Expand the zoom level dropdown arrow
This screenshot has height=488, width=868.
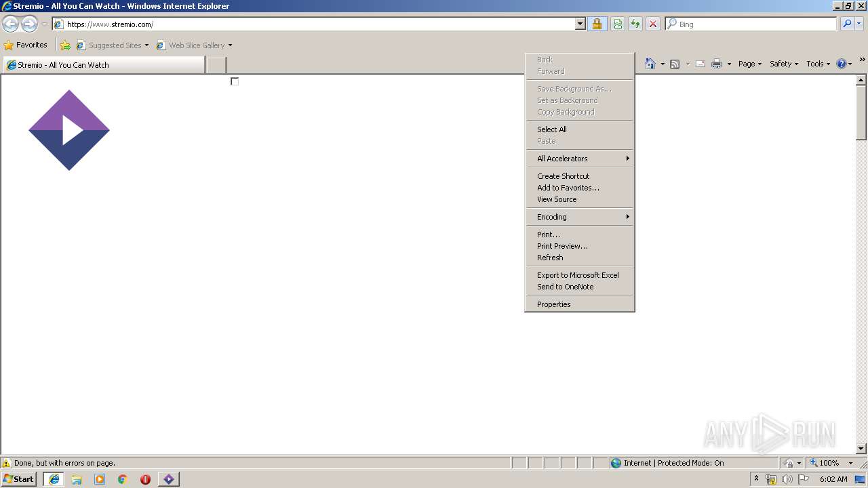click(850, 463)
